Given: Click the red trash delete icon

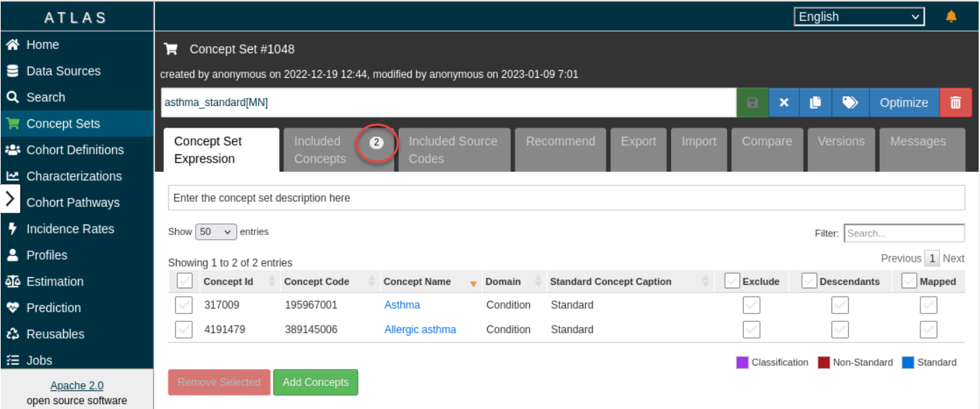Looking at the screenshot, I should click(x=955, y=102).
